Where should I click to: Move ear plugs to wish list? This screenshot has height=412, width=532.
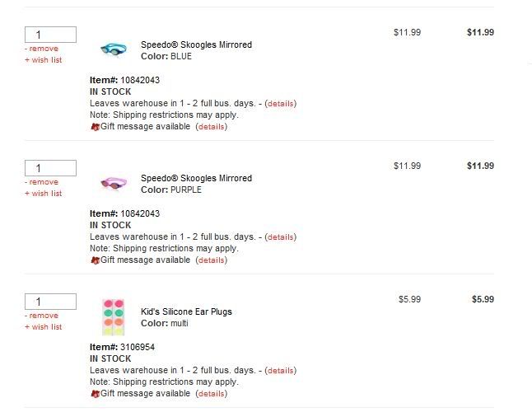pos(44,327)
